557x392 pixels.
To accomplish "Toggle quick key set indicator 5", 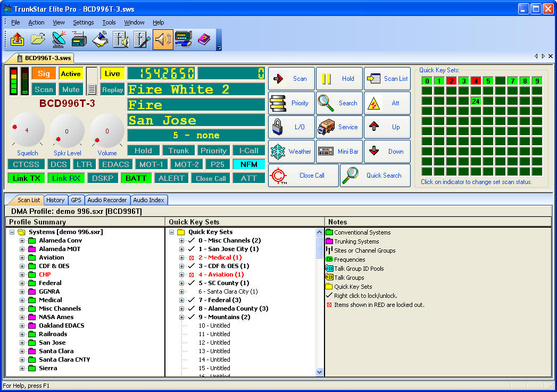I will pos(488,81).
